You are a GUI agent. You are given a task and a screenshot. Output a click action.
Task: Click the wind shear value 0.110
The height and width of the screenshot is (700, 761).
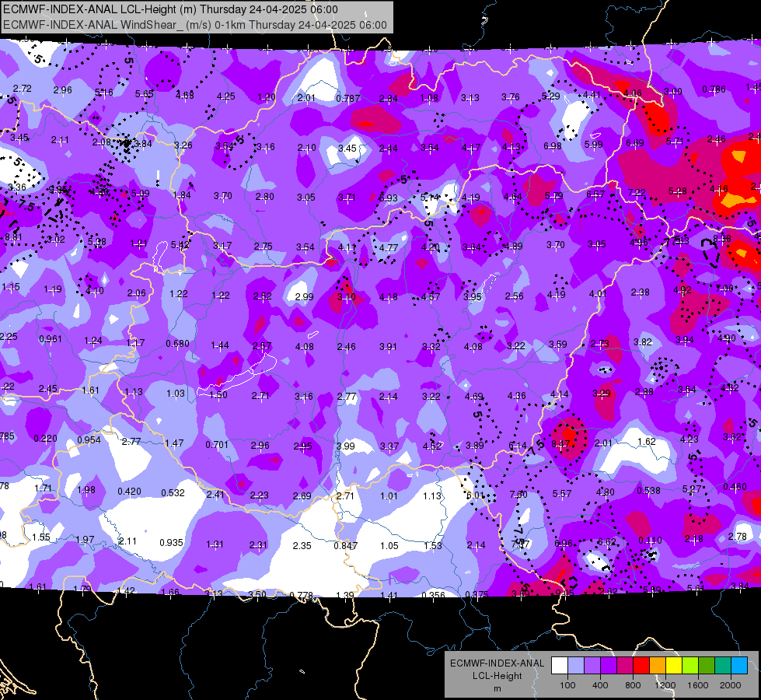(x=651, y=541)
